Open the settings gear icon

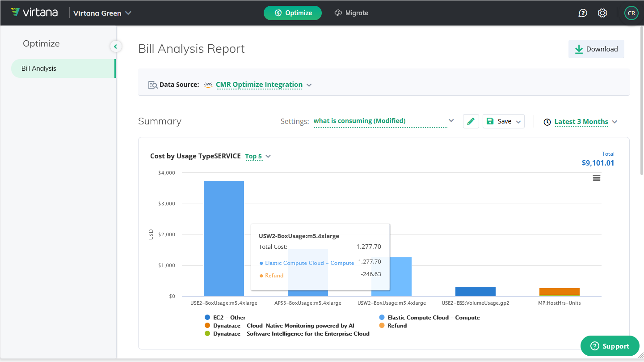click(602, 13)
